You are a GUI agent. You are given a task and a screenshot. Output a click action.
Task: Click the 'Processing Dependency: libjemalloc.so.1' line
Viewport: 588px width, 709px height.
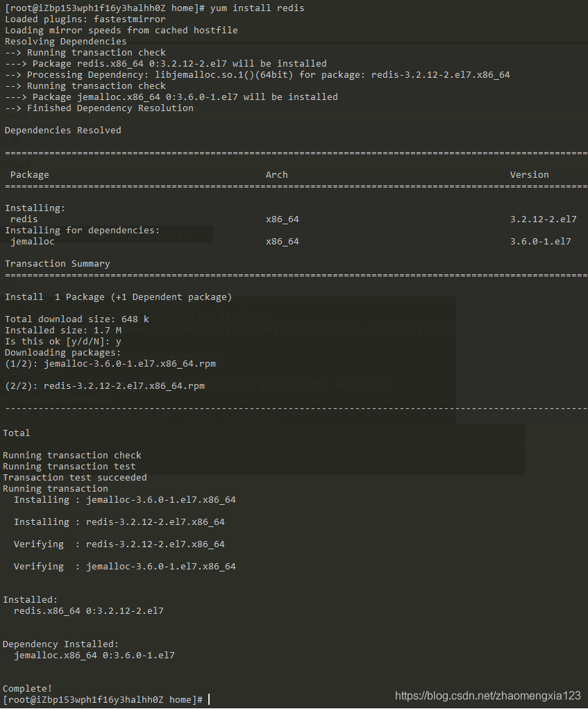click(257, 75)
